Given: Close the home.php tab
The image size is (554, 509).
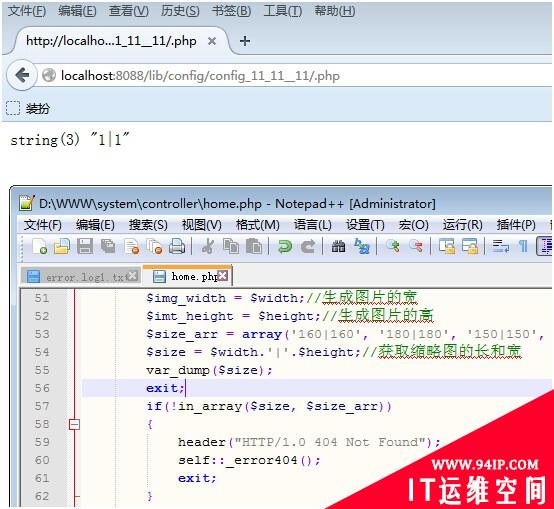Looking at the screenshot, I should (x=223, y=276).
